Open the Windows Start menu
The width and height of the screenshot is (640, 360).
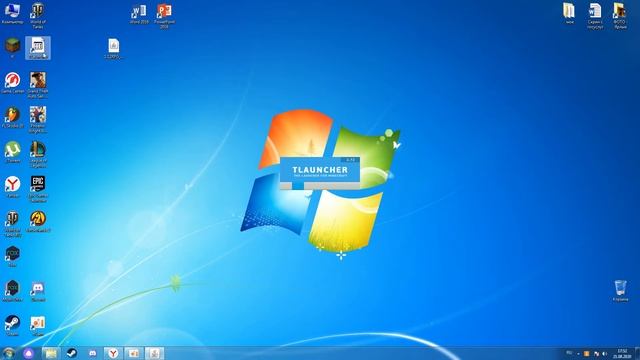click(8, 353)
